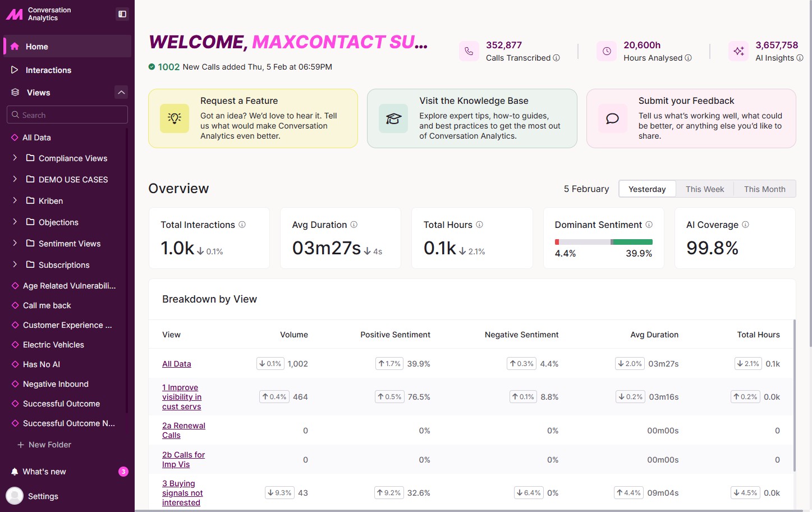Select the Yesterday tab
Viewport: 812px width, 512px height.
(x=647, y=189)
